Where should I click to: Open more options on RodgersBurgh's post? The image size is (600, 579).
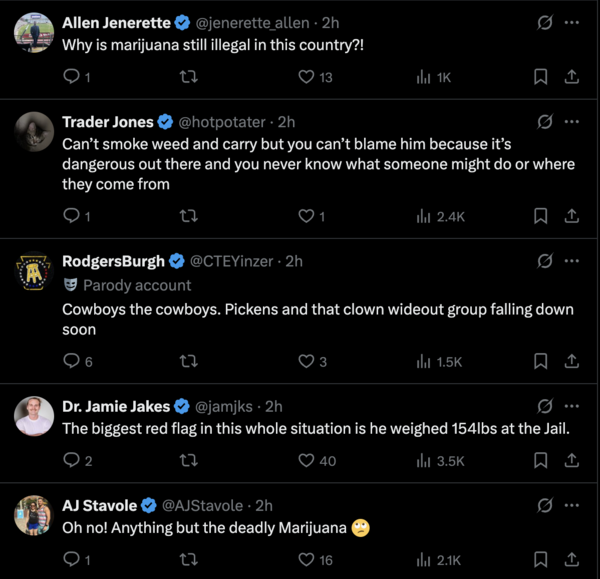(x=572, y=261)
